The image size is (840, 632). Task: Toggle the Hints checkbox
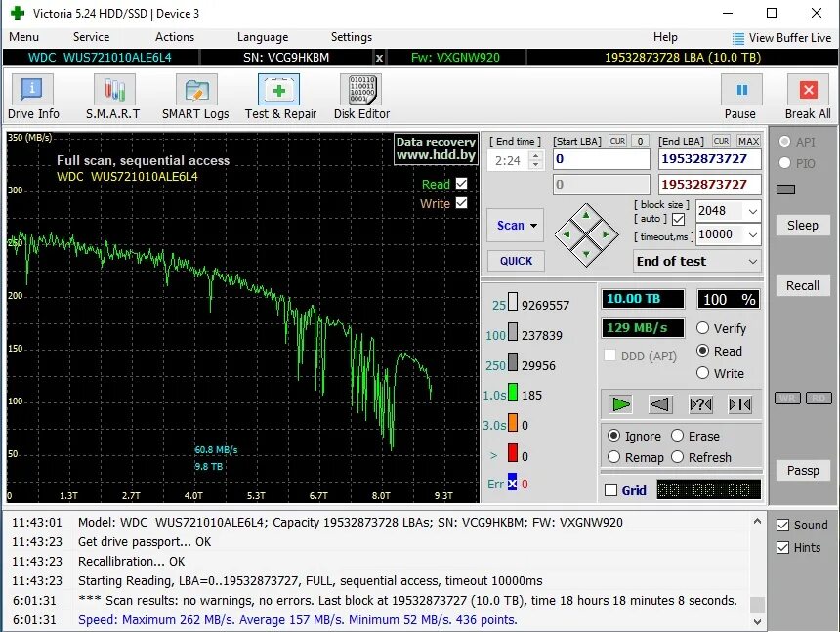click(x=782, y=547)
